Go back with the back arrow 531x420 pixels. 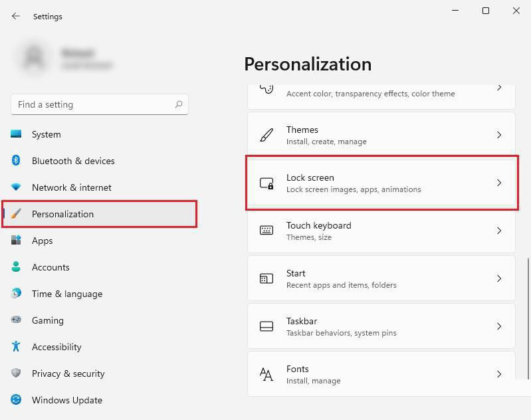pyautogui.click(x=16, y=16)
